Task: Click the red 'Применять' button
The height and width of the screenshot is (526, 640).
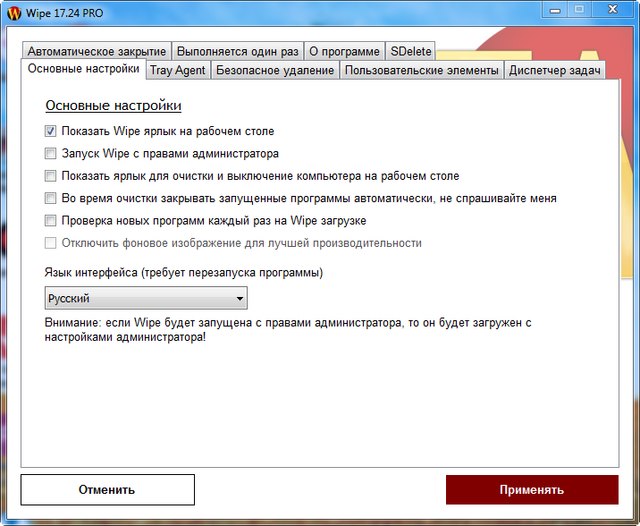Action: click(x=532, y=490)
